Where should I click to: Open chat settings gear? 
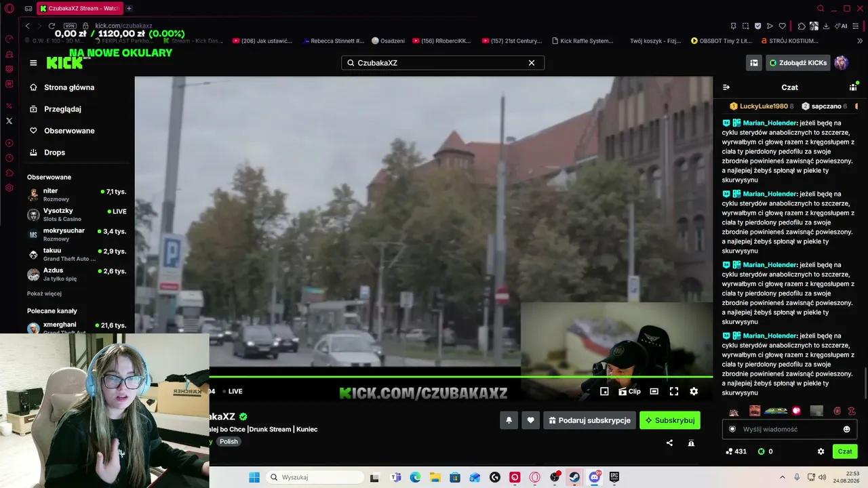click(x=821, y=451)
